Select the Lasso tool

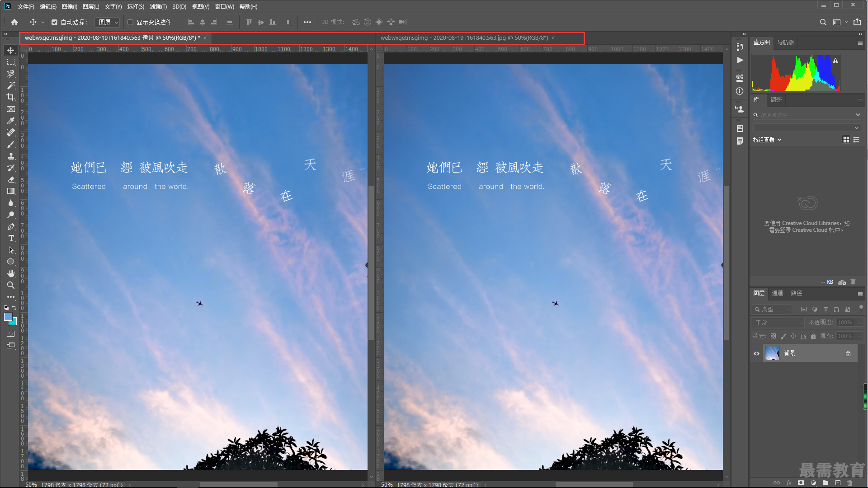coord(11,74)
